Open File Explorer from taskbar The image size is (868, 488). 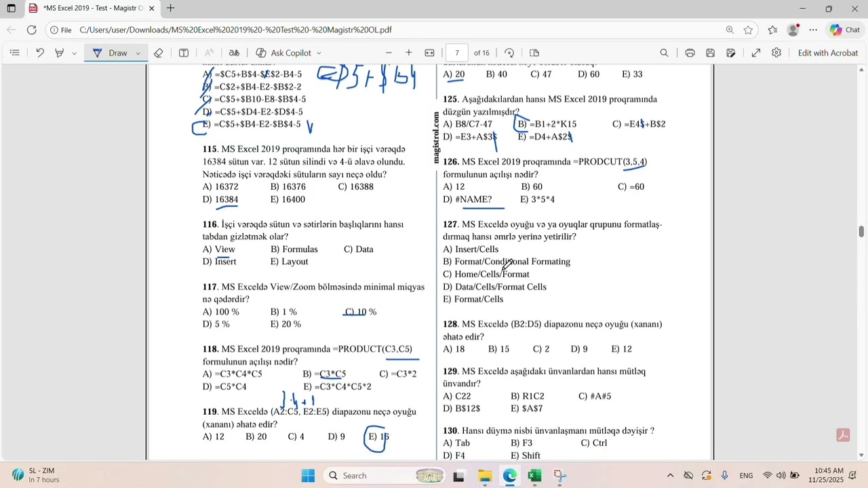484,476
